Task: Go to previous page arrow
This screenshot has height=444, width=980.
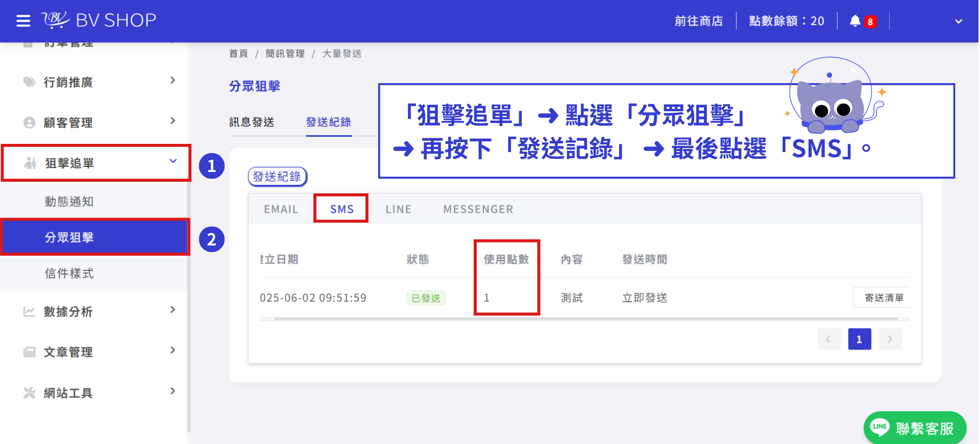Action: [x=828, y=339]
